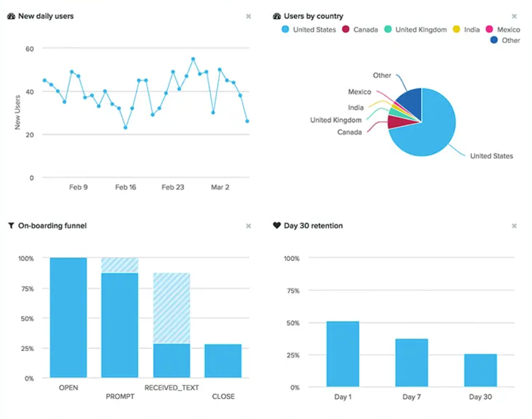Close the Users by country widget

[x=514, y=16]
